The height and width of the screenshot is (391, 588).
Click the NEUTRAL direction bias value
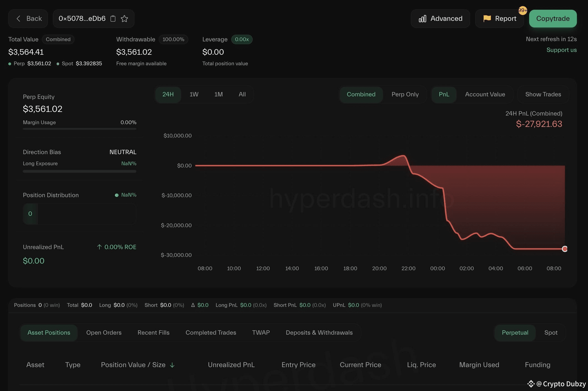click(123, 152)
